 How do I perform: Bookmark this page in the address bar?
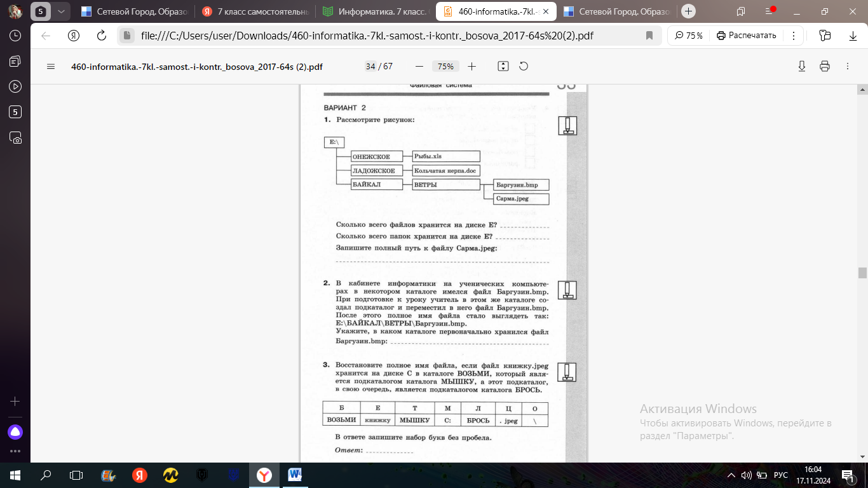pos(649,36)
